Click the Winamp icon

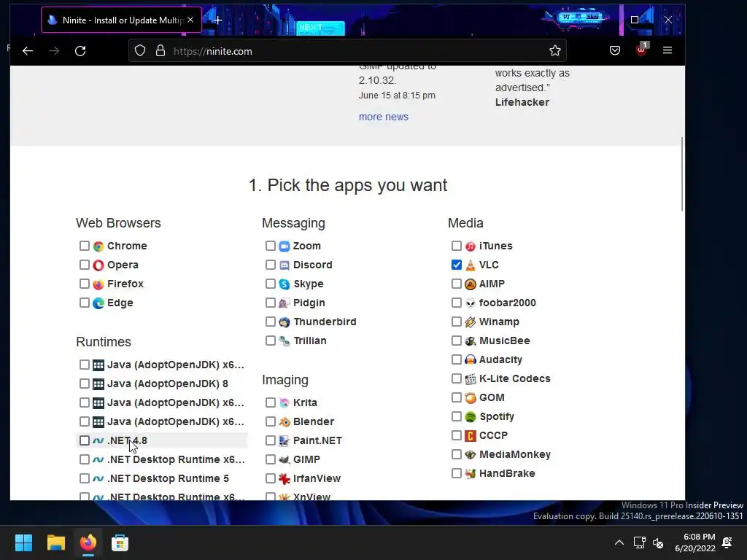[471, 322]
